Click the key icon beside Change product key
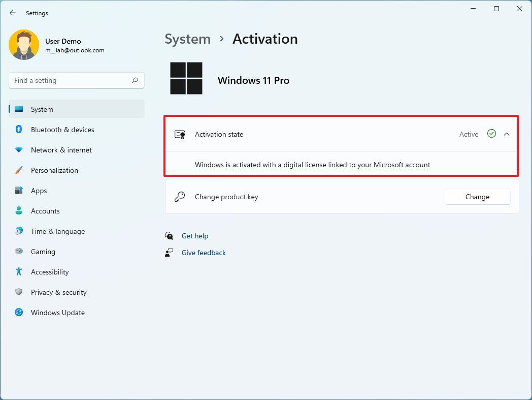The image size is (532, 400). (x=180, y=197)
